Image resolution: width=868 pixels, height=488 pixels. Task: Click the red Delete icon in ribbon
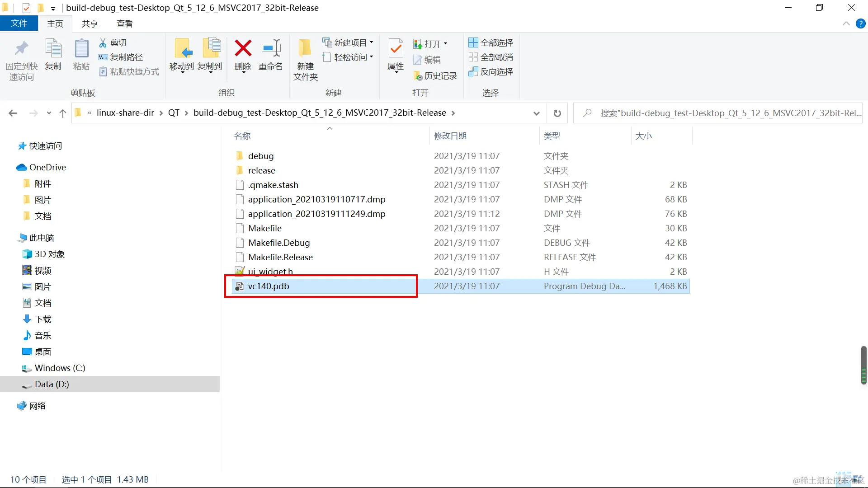[x=243, y=49]
